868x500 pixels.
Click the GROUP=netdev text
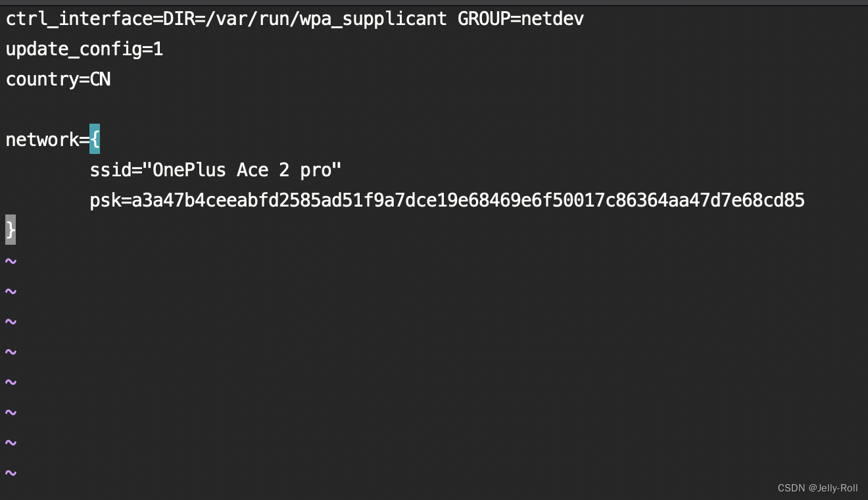pyautogui.click(x=520, y=19)
